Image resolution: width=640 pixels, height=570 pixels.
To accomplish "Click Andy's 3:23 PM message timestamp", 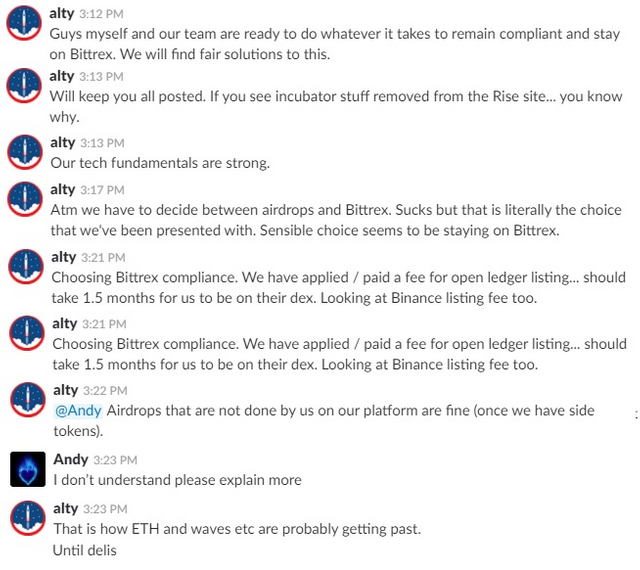I will [115, 460].
